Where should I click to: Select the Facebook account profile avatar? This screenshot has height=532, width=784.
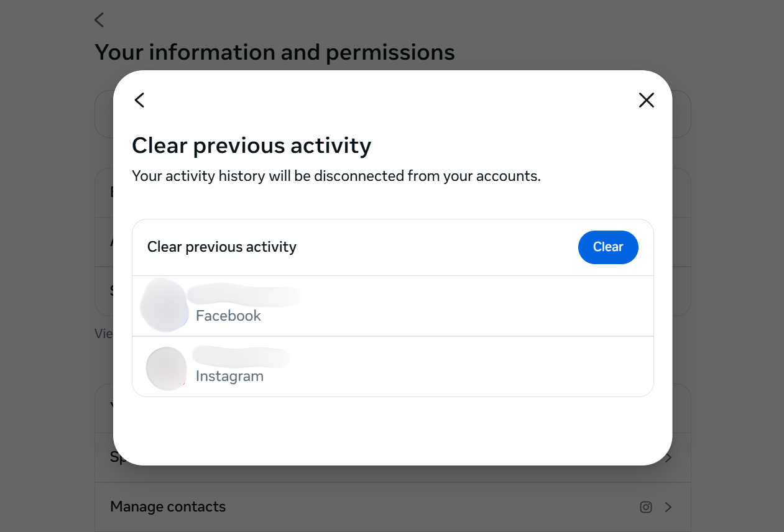(x=165, y=305)
